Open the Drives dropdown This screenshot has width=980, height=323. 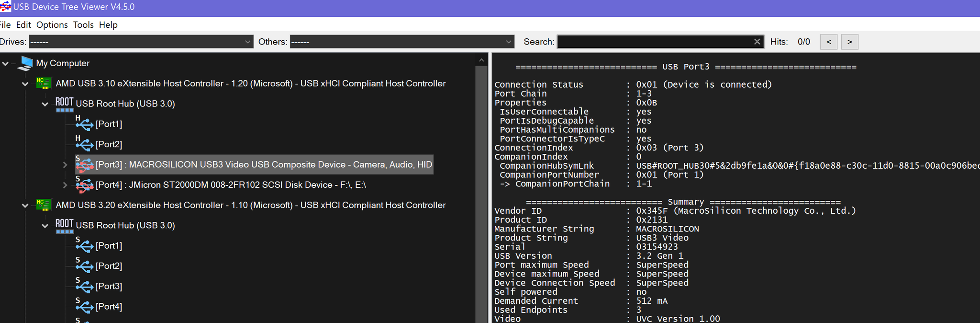pos(141,42)
